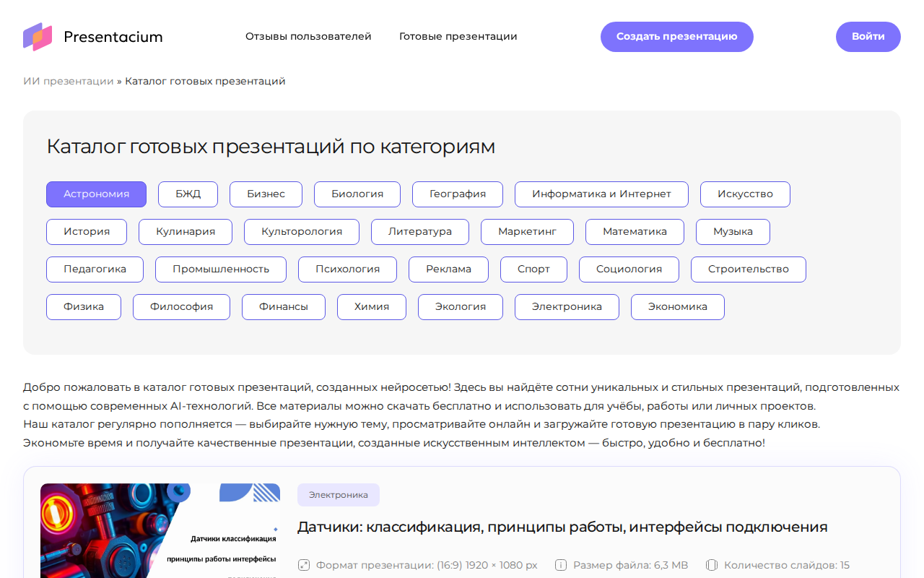Choose the Электроника category button
The width and height of the screenshot is (924, 578).
pos(567,307)
